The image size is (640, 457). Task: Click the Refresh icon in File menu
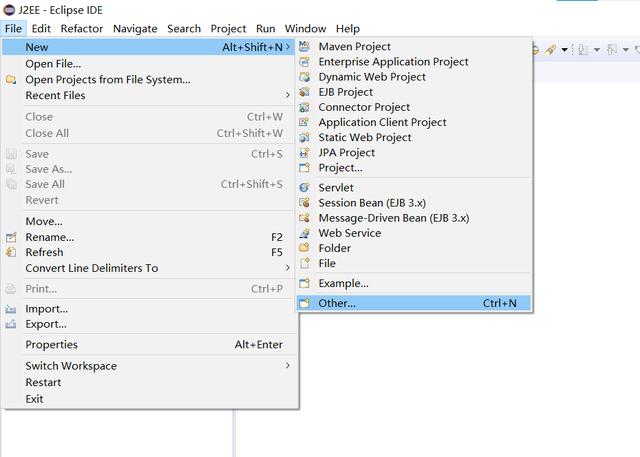(11, 252)
